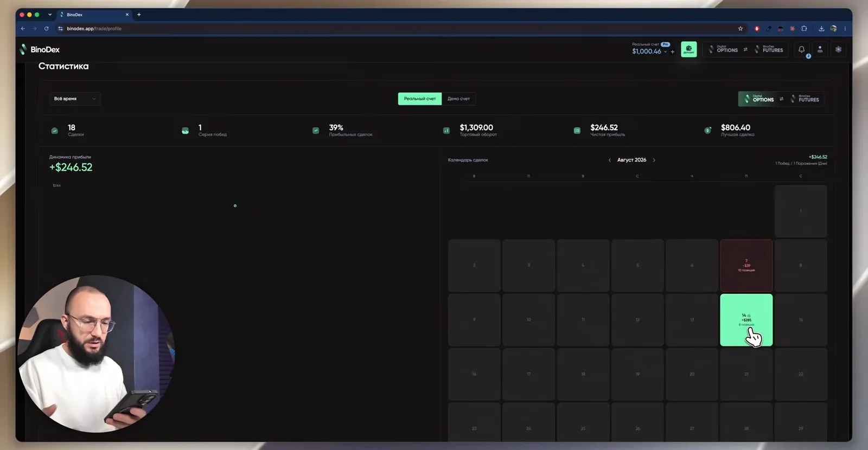Image resolution: width=868 pixels, height=450 pixels.
Task: Open Digital OPTIONS in header
Action: click(724, 49)
